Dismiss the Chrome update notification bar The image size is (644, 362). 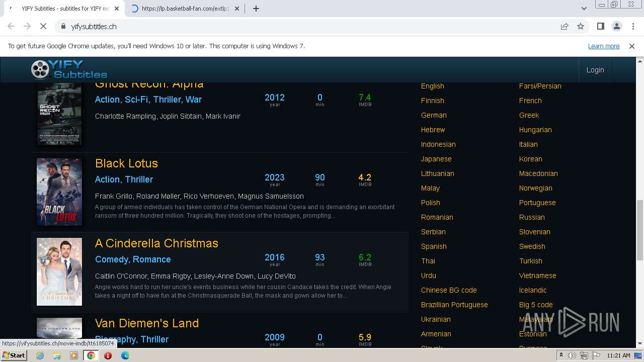pyautogui.click(x=632, y=46)
